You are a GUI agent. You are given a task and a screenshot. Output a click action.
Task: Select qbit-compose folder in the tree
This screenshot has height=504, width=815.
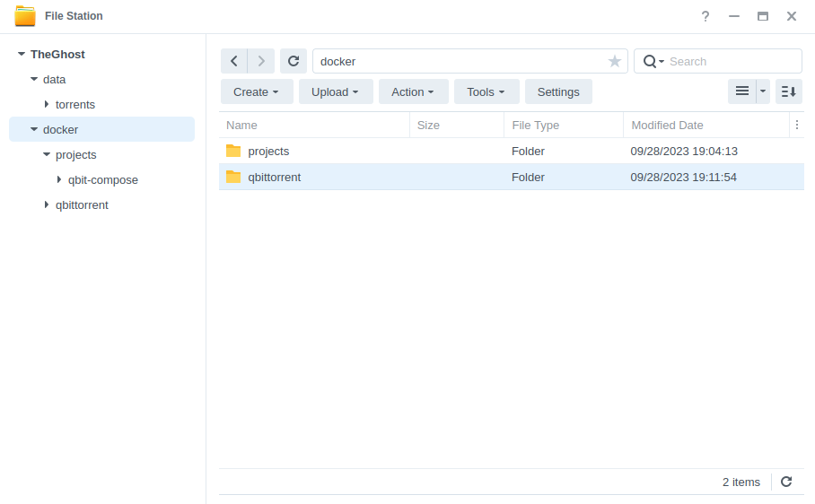(x=103, y=179)
